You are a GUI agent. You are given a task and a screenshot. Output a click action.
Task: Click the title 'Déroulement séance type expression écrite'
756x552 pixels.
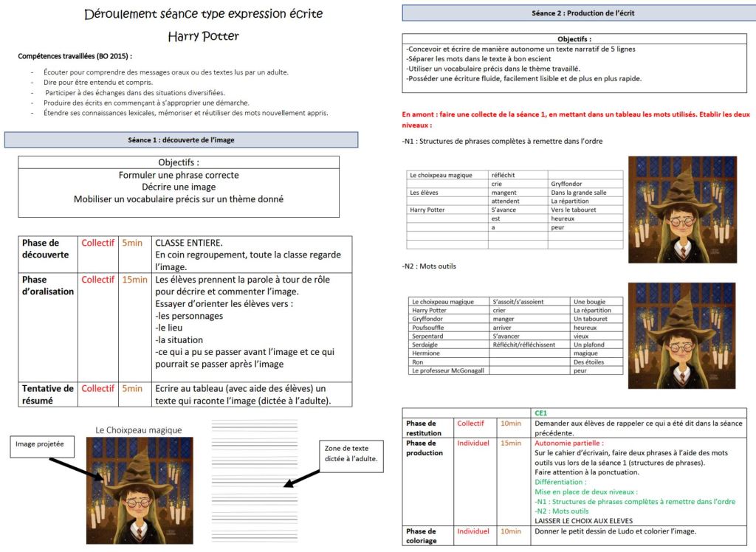[204, 14]
